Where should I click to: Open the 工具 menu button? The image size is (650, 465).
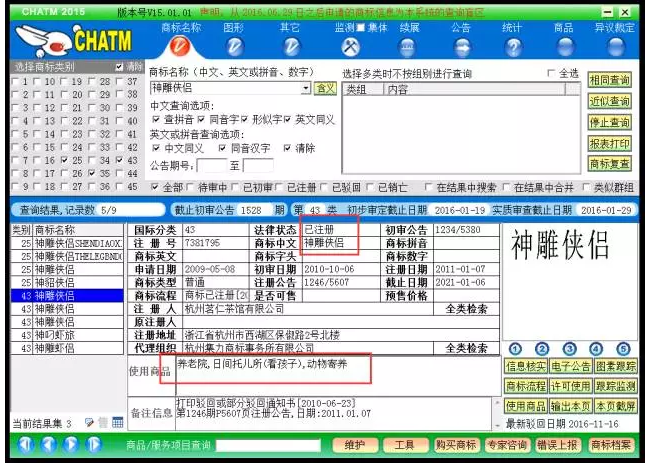tap(405, 445)
